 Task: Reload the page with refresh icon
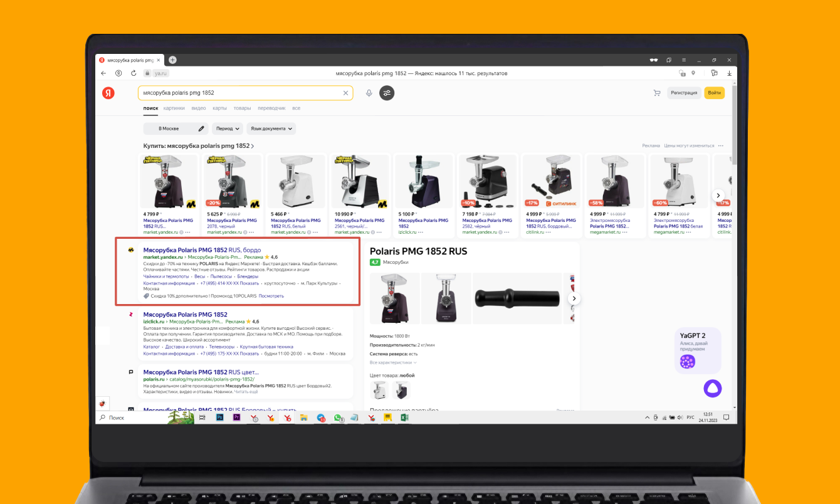[134, 73]
